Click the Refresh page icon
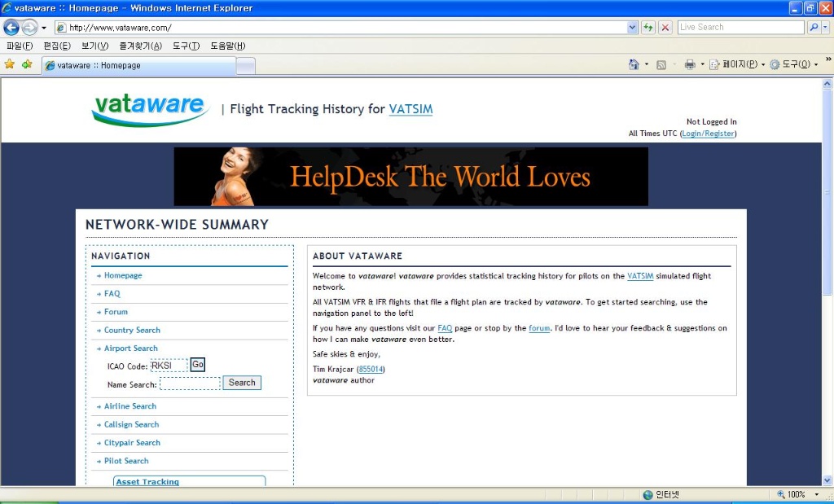Screen dimensions: 834x504 tap(648, 27)
